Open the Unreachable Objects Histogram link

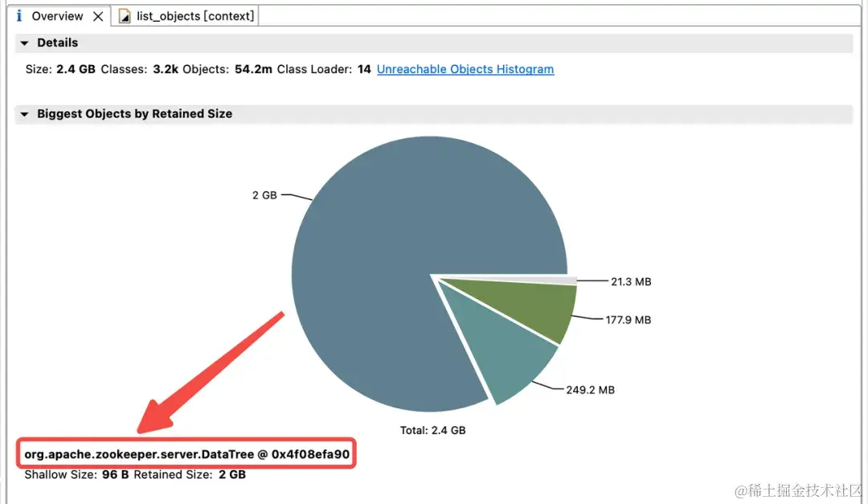coord(465,69)
